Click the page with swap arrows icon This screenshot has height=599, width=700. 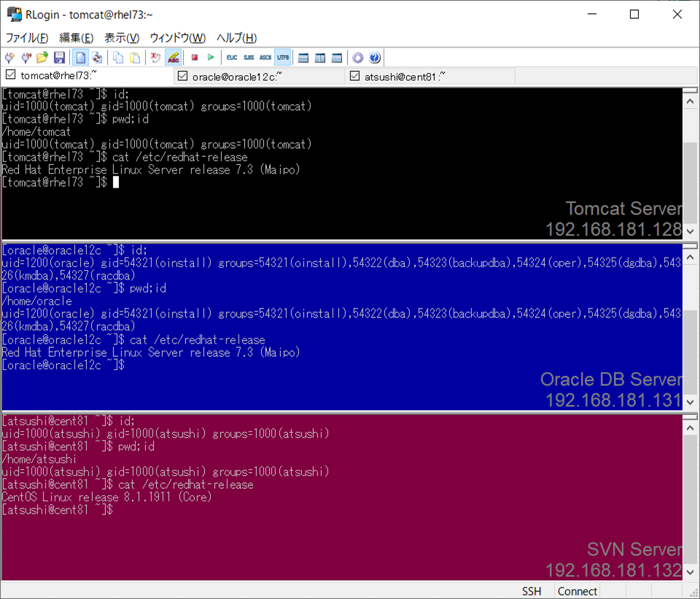(x=97, y=58)
